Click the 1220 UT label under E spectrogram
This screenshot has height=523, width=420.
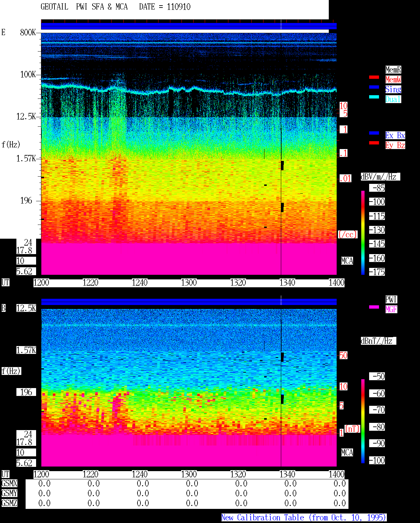91,283
